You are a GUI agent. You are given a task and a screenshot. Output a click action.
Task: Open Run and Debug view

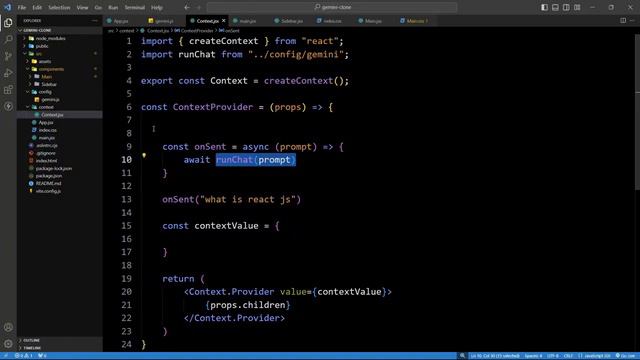8,73
